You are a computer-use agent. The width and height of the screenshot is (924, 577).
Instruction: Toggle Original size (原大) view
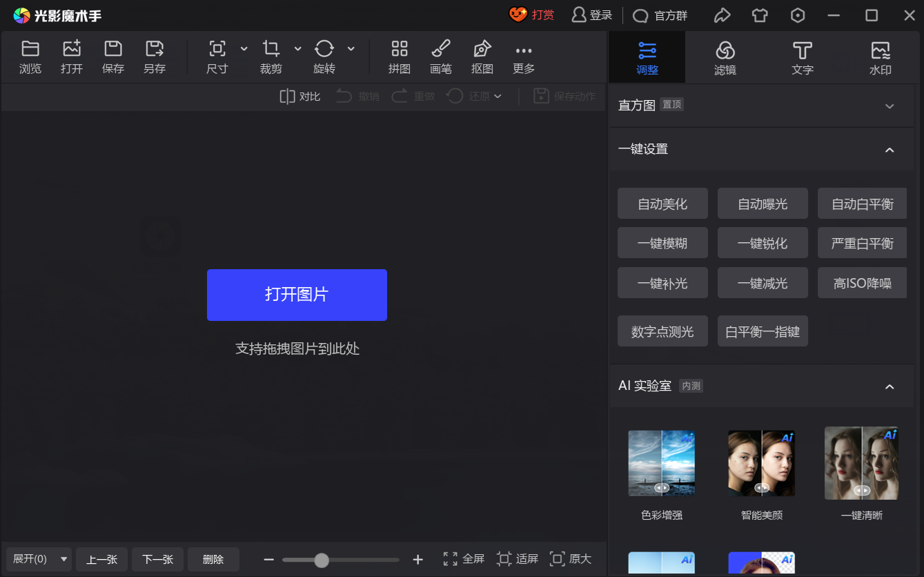pos(557,559)
